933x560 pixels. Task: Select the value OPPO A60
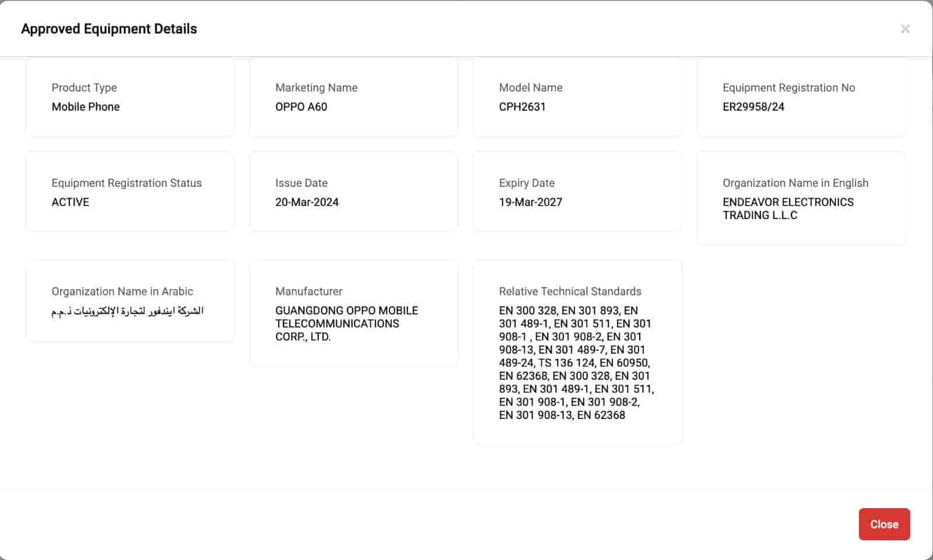(301, 107)
